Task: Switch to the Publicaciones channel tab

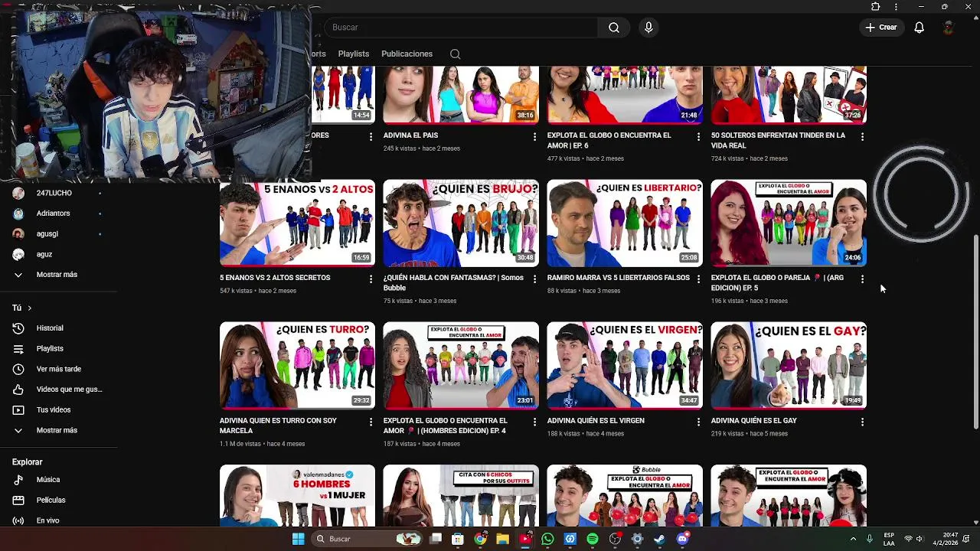Action: click(x=407, y=54)
